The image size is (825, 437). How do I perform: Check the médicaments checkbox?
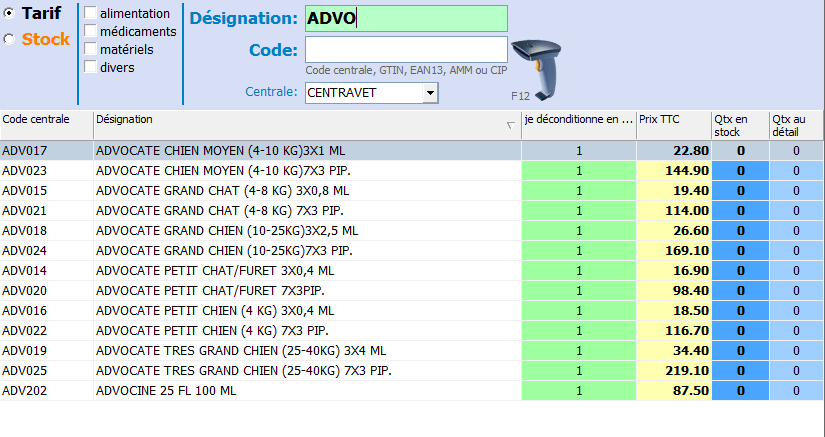90,31
